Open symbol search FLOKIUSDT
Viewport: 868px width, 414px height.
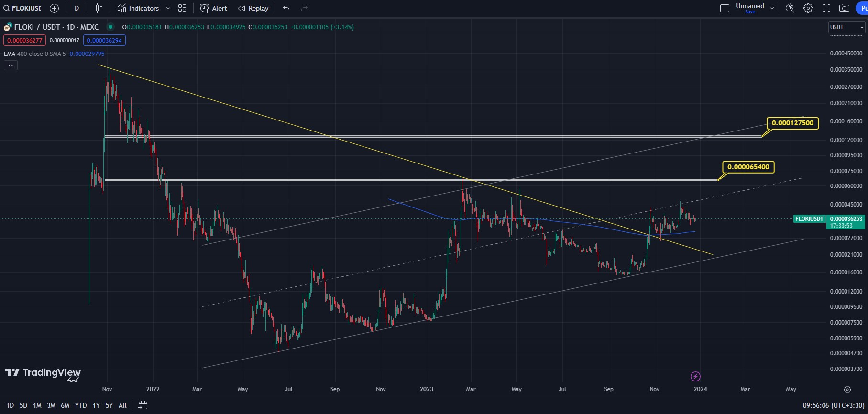click(x=22, y=8)
